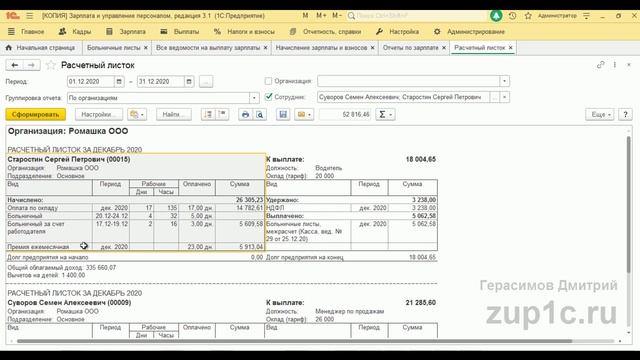This screenshot has width=640, height=360.
Task: Open the hamburger menu beside the 1C logo
Action: (x=29, y=16)
